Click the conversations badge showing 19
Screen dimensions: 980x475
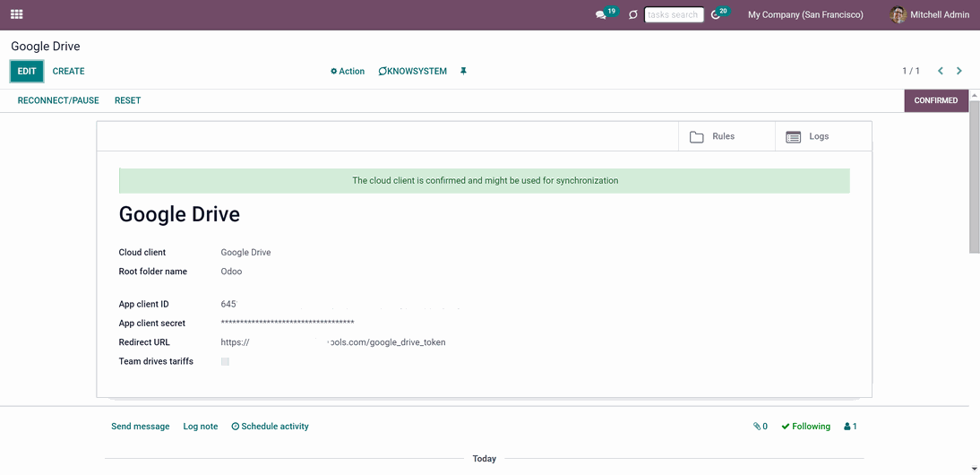(611, 11)
